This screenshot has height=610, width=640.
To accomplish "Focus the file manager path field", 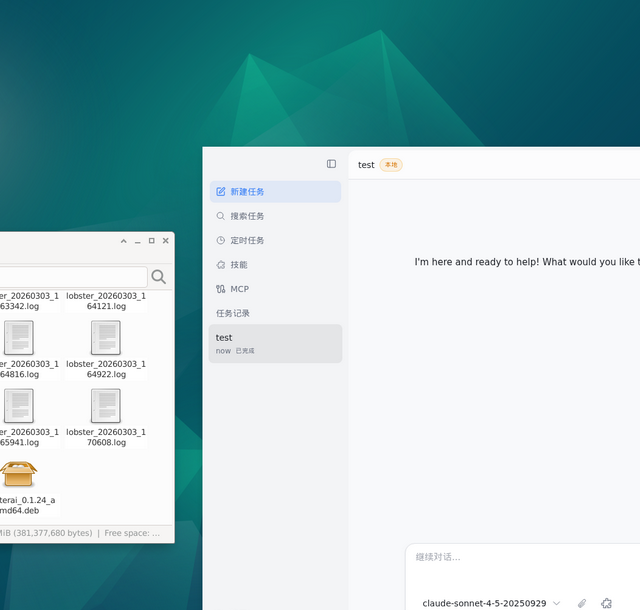I will 73,277.
